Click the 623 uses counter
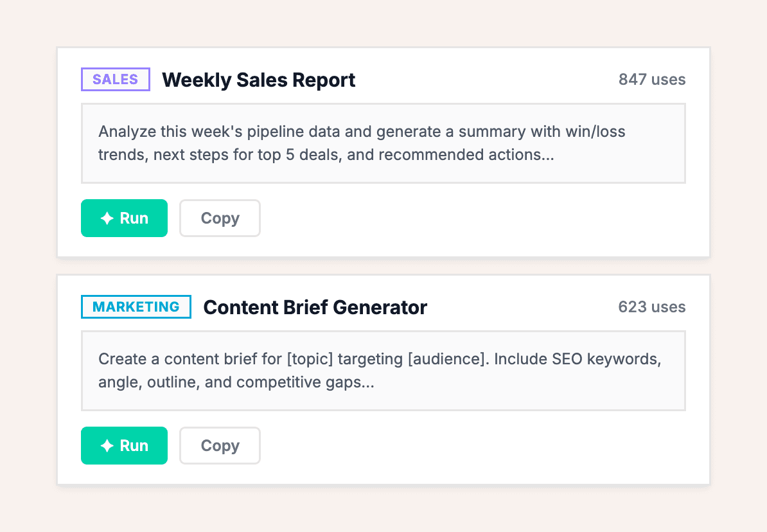 [651, 307]
